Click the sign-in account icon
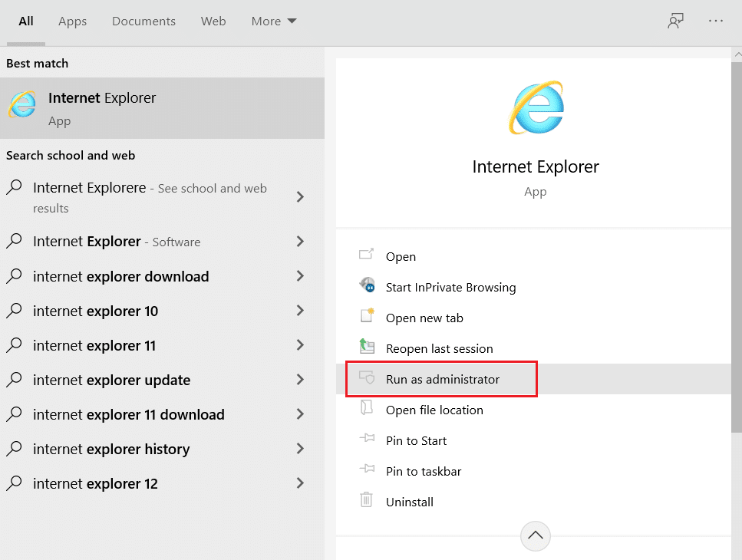Image resolution: width=742 pixels, height=560 pixels. (675, 21)
